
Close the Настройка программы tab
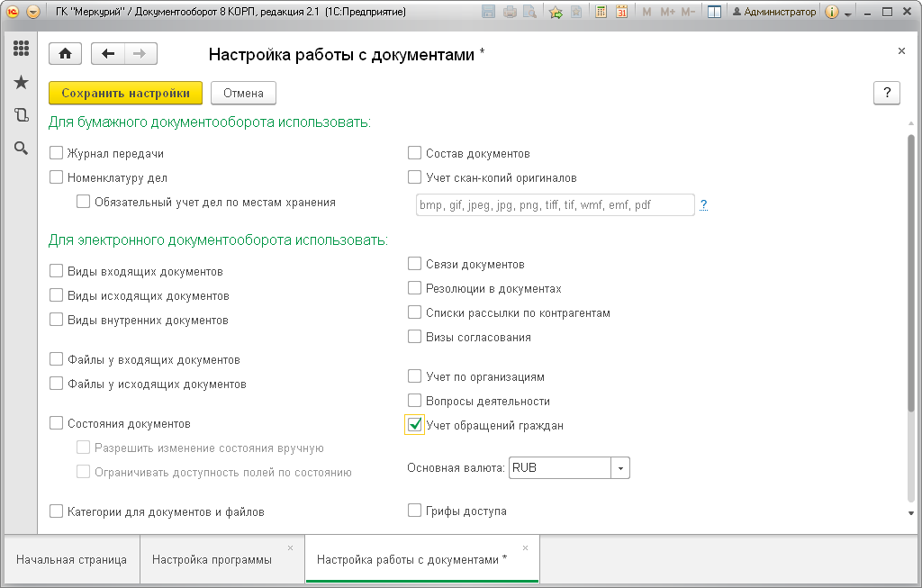click(291, 547)
